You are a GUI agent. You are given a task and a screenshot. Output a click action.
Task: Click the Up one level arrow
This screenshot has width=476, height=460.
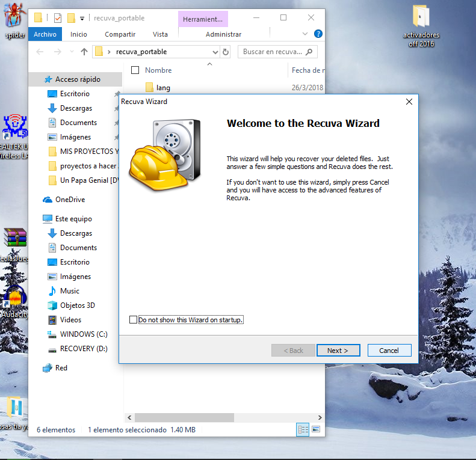click(84, 52)
